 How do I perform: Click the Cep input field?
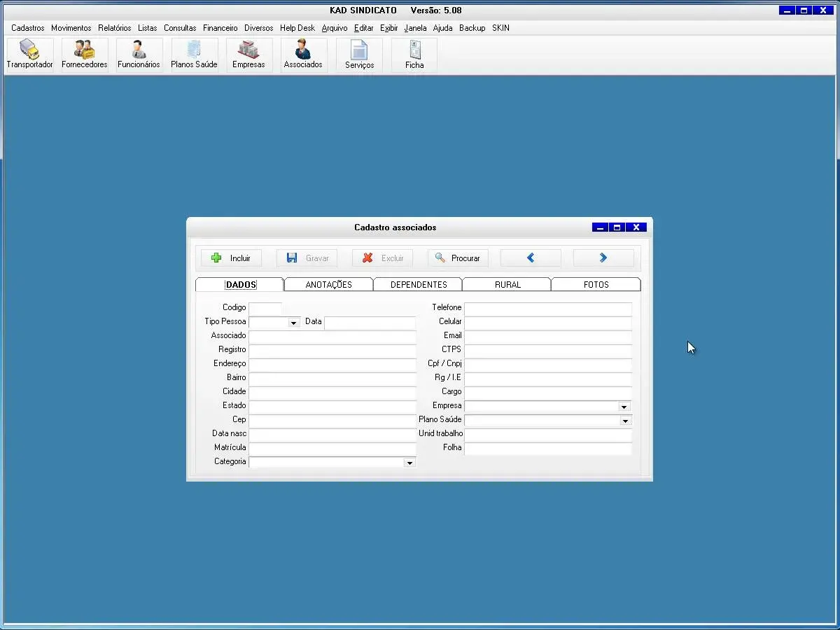point(332,421)
